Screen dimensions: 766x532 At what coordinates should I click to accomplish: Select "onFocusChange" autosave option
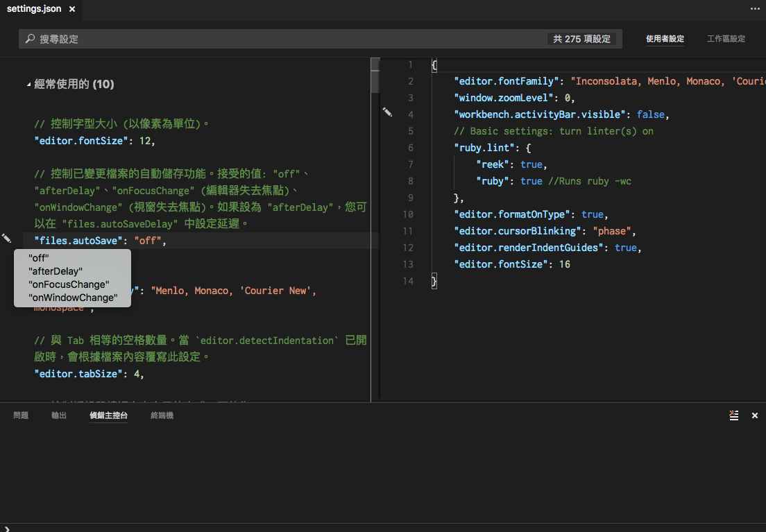pyautogui.click(x=69, y=284)
